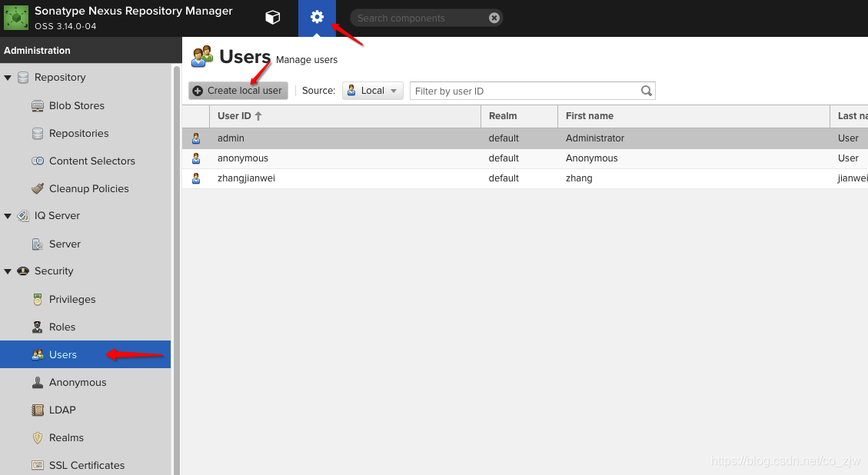Image resolution: width=868 pixels, height=475 pixels.
Task: Sort by User ID column header
Action: pos(345,116)
